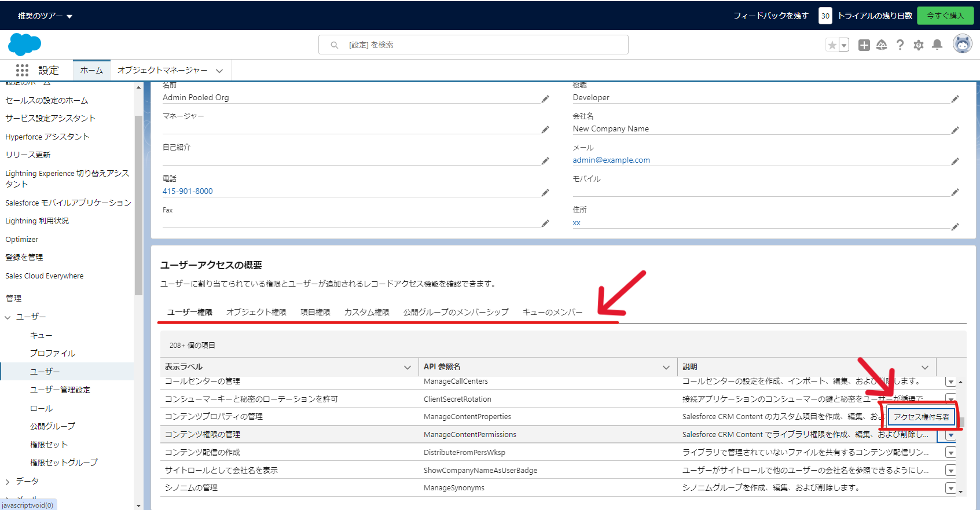This screenshot has height=510, width=980.
Task: Select the 項目権限 tab
Action: (x=315, y=312)
